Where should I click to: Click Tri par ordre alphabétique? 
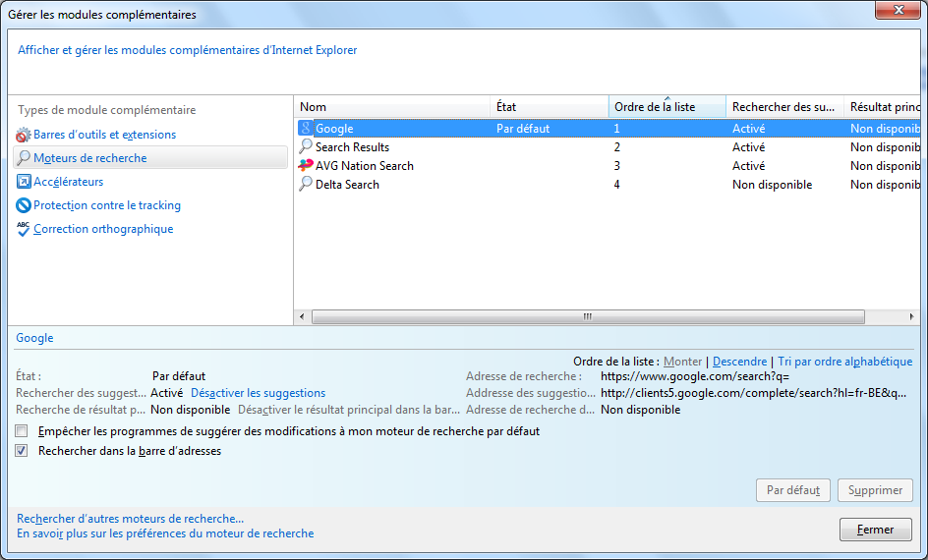pos(844,362)
